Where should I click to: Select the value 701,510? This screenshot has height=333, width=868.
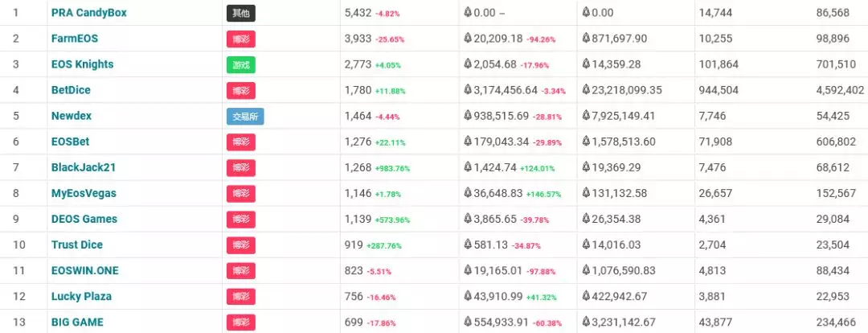836,64
